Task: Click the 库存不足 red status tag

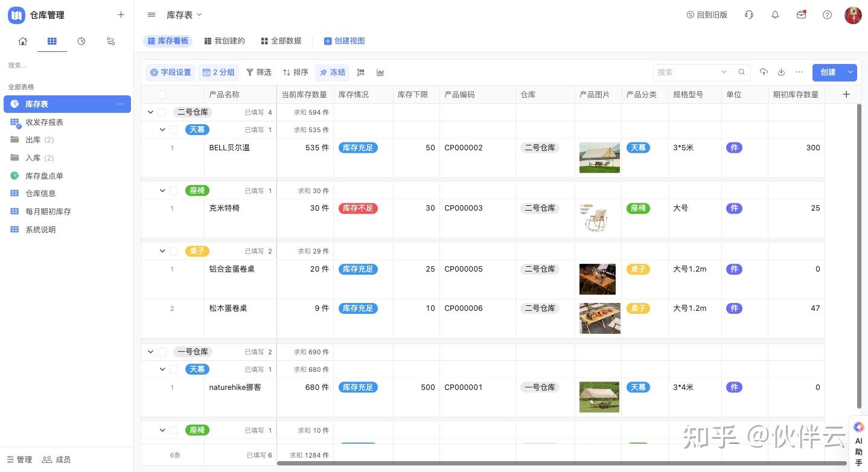Action: point(358,208)
